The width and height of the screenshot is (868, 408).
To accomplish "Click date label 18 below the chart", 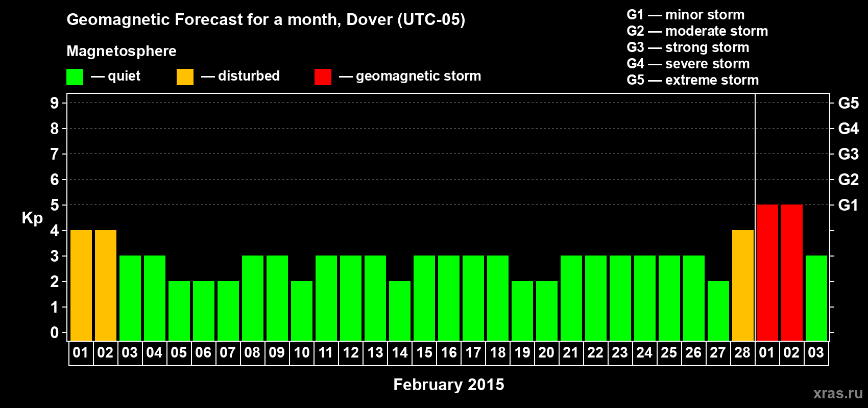I will coord(497,353).
